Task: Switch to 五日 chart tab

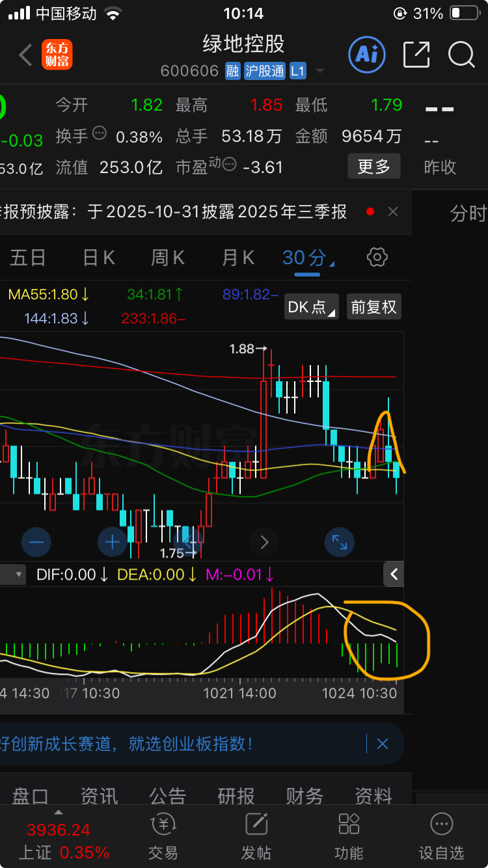Action: (x=28, y=258)
